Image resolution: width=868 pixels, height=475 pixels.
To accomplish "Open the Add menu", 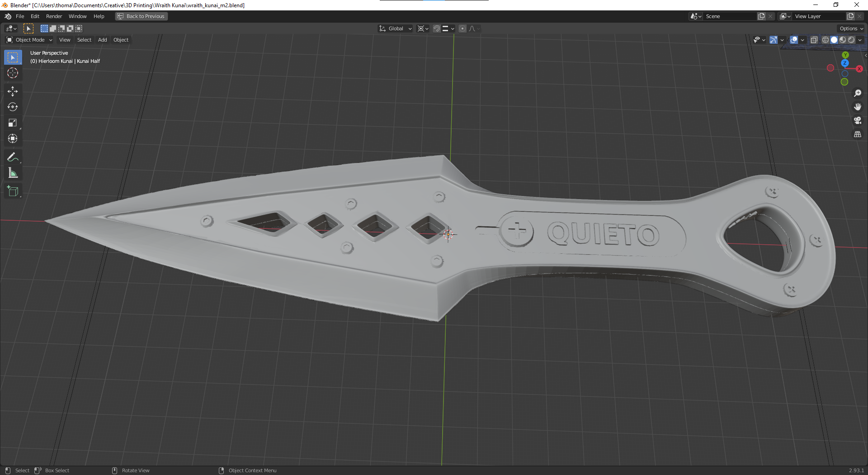I will click(x=102, y=40).
